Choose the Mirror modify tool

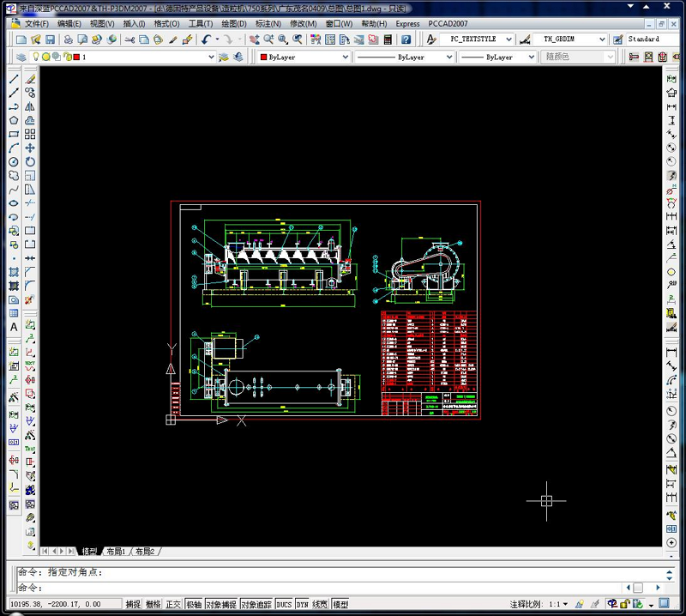[x=30, y=106]
